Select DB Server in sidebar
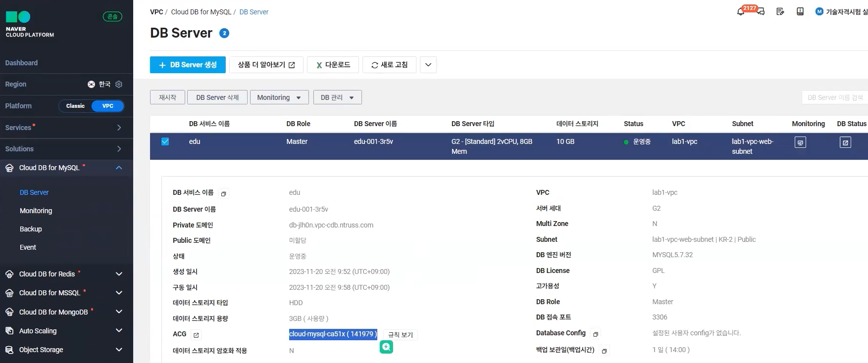This screenshot has height=363, width=868. 34,192
